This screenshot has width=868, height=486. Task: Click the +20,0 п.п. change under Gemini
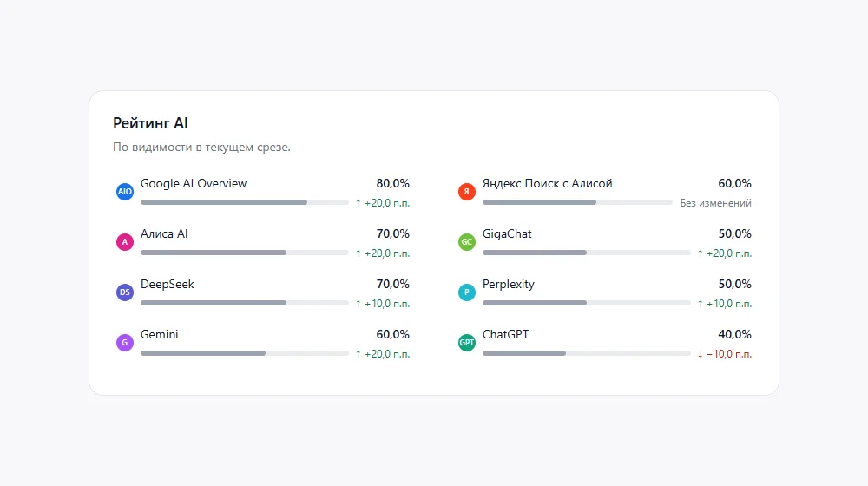383,354
